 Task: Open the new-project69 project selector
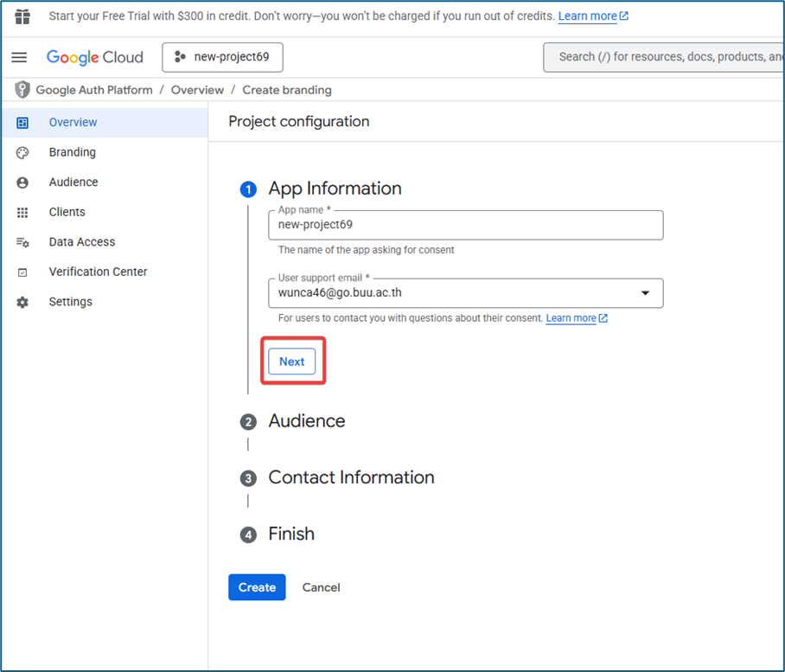pyautogui.click(x=222, y=57)
